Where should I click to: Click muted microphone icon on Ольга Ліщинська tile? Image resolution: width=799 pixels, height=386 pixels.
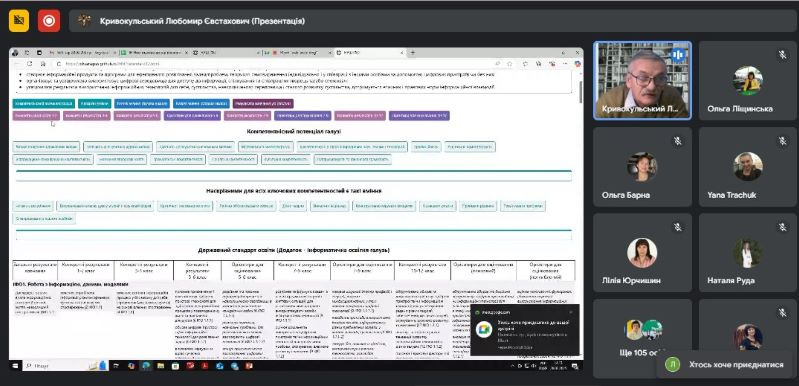click(782, 55)
